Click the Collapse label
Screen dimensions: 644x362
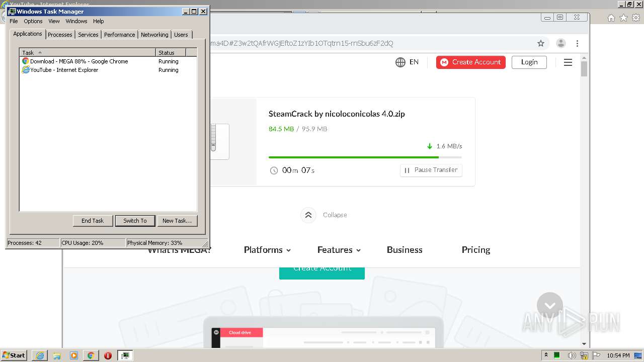click(x=335, y=215)
